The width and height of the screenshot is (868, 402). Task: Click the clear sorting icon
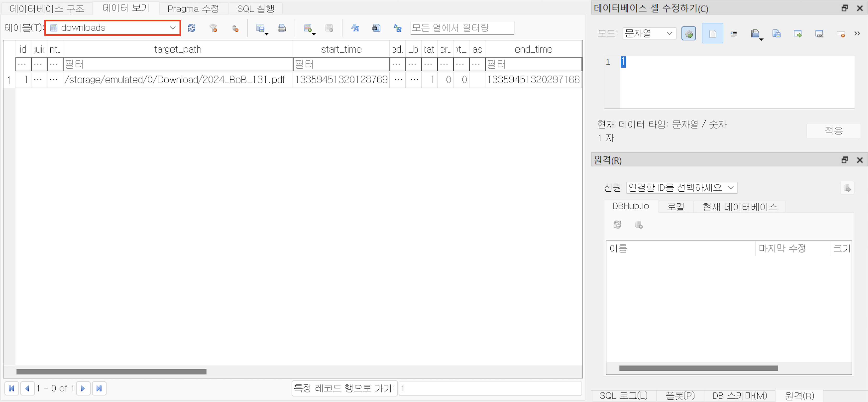[x=235, y=28]
